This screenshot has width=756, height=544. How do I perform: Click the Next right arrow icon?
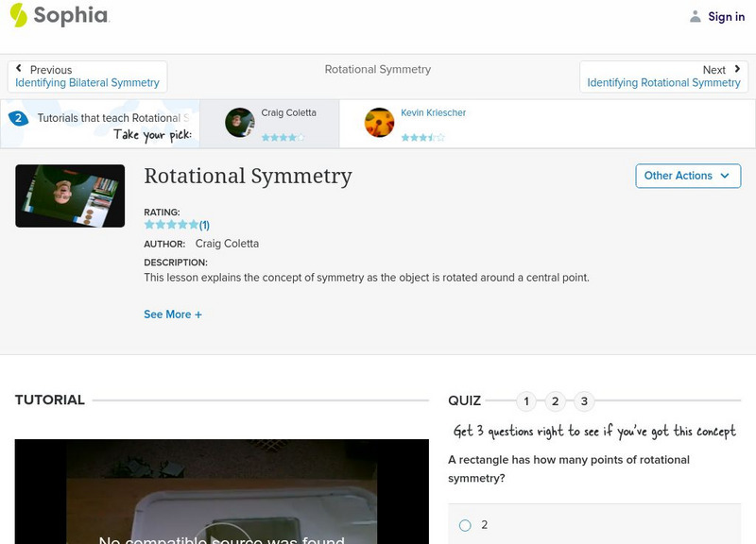737,69
